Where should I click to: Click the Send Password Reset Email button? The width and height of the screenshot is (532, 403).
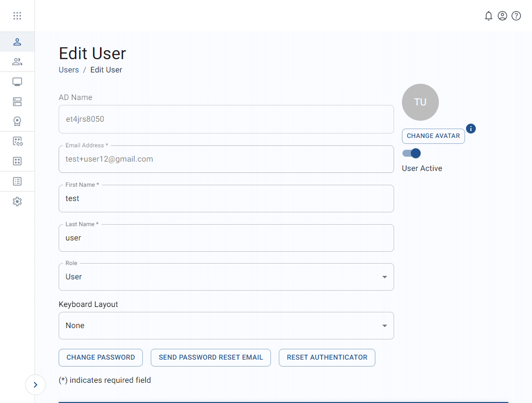210,357
